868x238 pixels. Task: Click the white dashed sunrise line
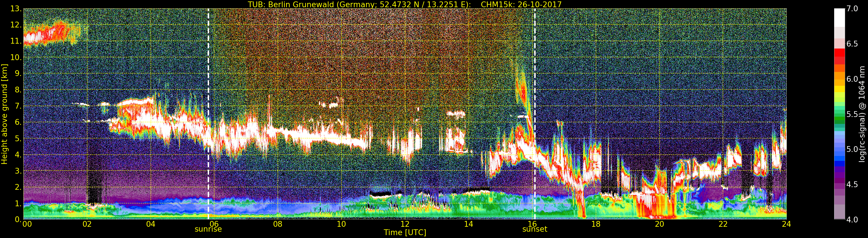click(208, 114)
